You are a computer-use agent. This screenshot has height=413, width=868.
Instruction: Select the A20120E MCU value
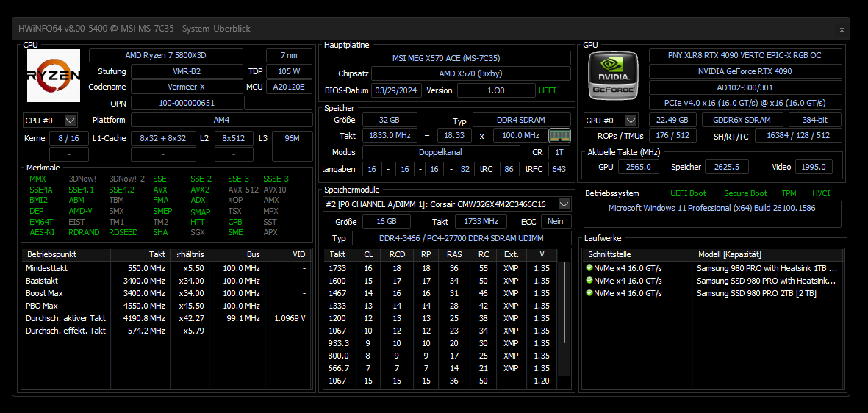(x=289, y=87)
